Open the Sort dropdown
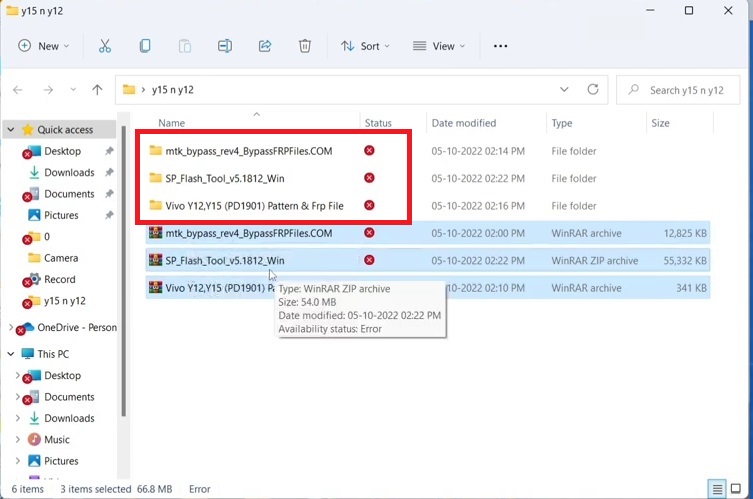The width and height of the screenshot is (753, 499). (365, 46)
